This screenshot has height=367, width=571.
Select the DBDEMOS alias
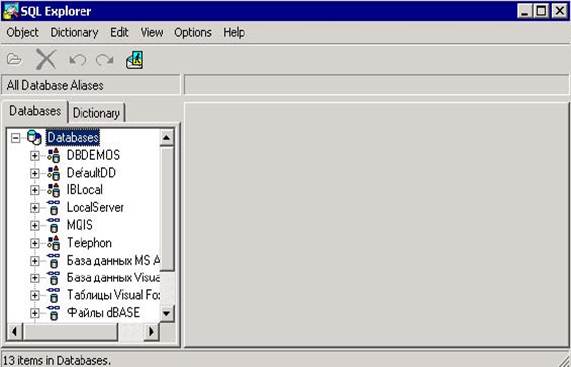click(x=93, y=155)
